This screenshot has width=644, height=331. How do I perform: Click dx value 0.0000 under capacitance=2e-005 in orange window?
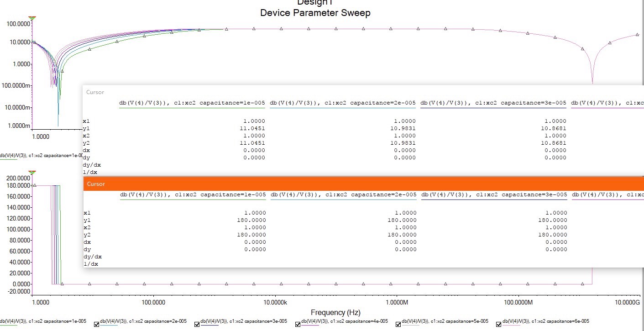pyautogui.click(x=405, y=242)
